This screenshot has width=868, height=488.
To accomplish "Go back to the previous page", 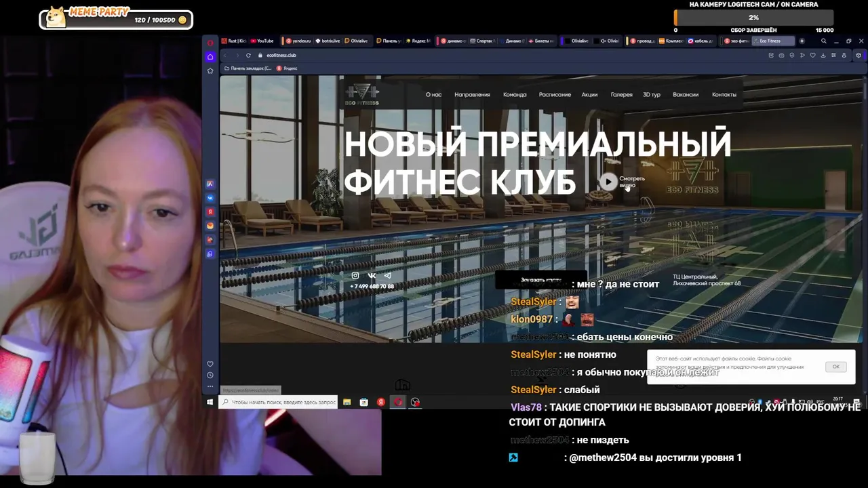I will (225, 55).
